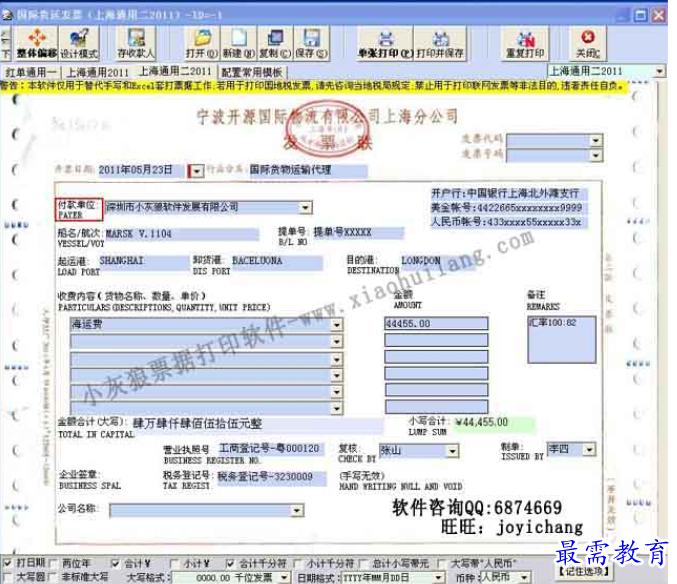The width and height of the screenshot is (677, 584).
Task: Click the vessel field MARSK V.1104
Action: click(182, 234)
